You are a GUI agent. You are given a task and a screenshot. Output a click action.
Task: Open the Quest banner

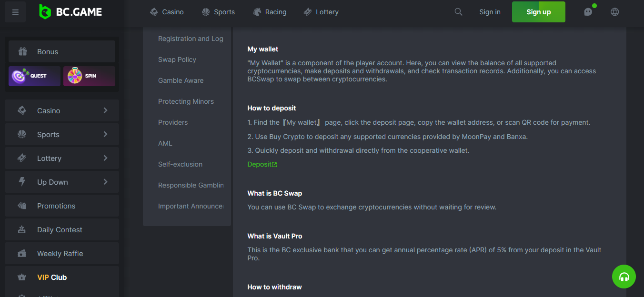[34, 76]
